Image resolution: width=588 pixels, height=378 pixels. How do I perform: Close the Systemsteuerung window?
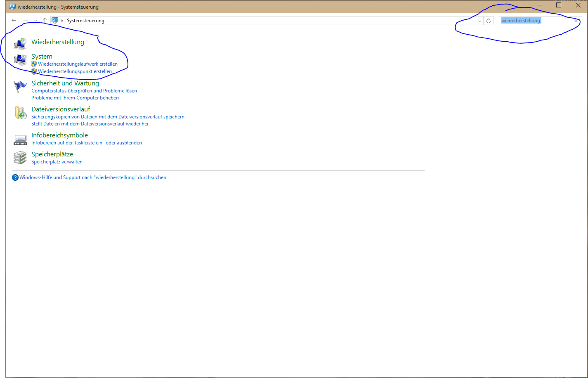click(578, 5)
